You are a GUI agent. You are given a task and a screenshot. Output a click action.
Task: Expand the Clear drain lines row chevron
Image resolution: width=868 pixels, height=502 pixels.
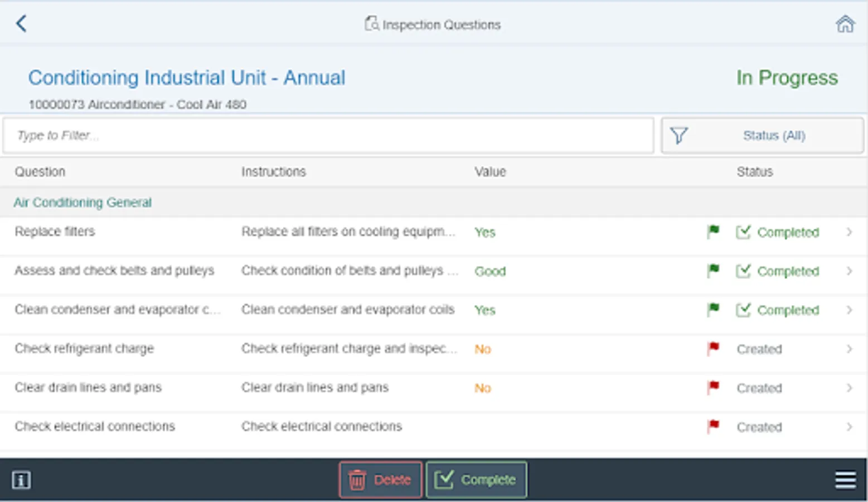(849, 388)
